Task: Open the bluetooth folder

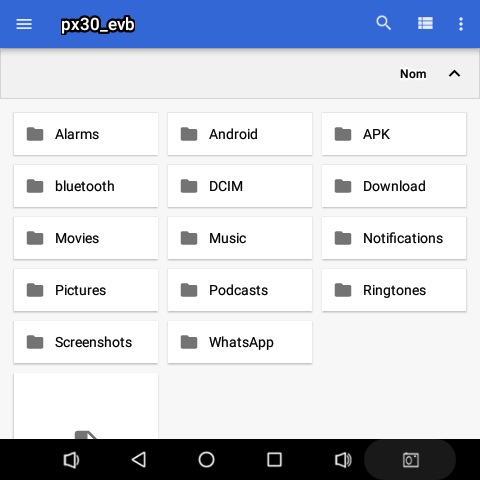Action: click(x=86, y=186)
